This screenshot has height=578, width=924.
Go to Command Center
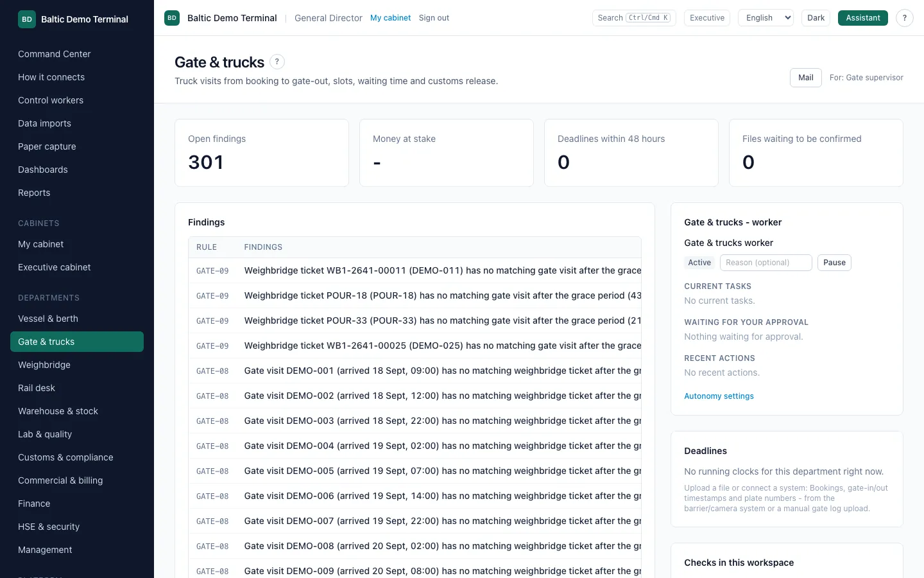(x=77, y=54)
